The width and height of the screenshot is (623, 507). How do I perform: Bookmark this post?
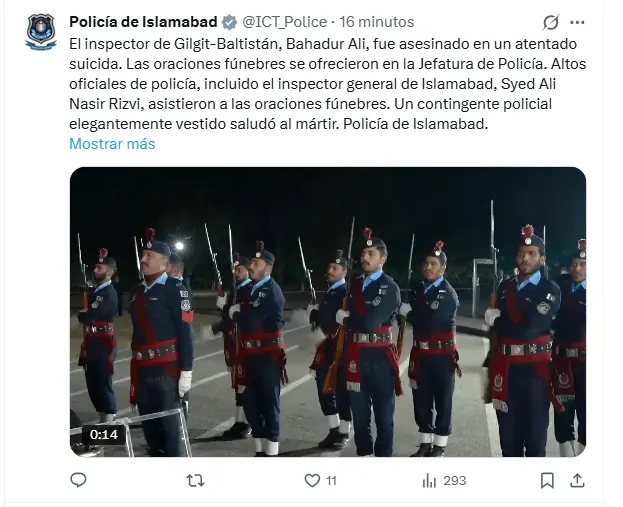(547, 480)
